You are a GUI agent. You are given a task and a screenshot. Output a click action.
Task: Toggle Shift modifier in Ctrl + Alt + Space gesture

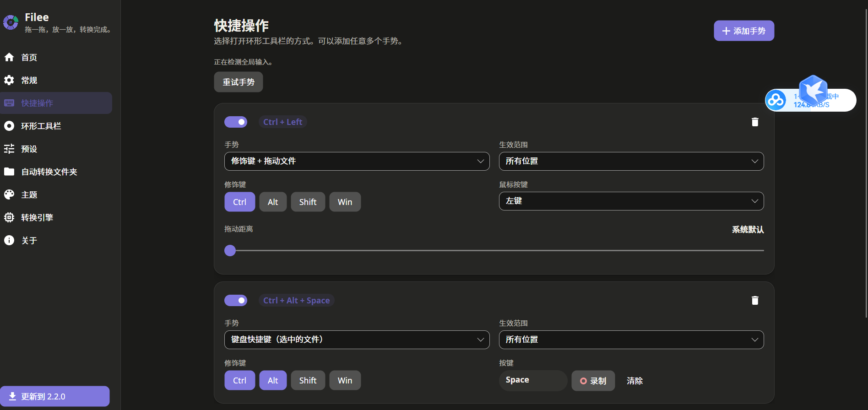click(308, 380)
